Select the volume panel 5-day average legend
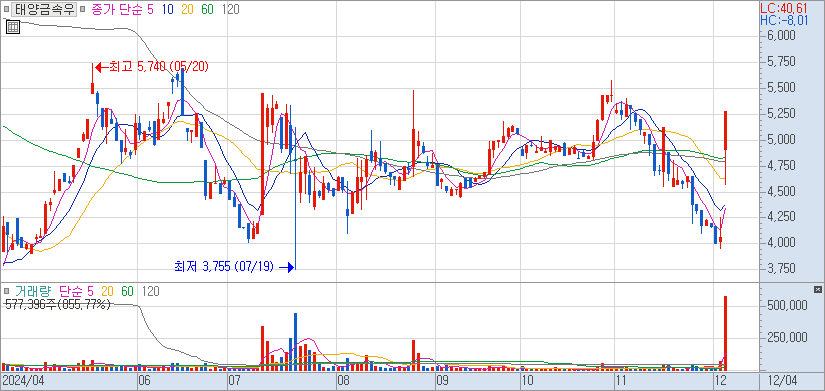Image resolution: width=825 pixels, height=391 pixels. pyautogui.click(x=90, y=291)
